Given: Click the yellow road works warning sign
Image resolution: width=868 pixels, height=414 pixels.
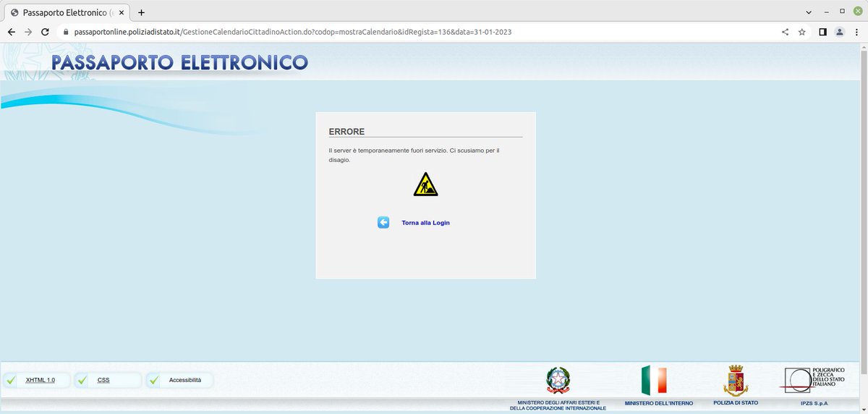Looking at the screenshot, I should 425,184.
